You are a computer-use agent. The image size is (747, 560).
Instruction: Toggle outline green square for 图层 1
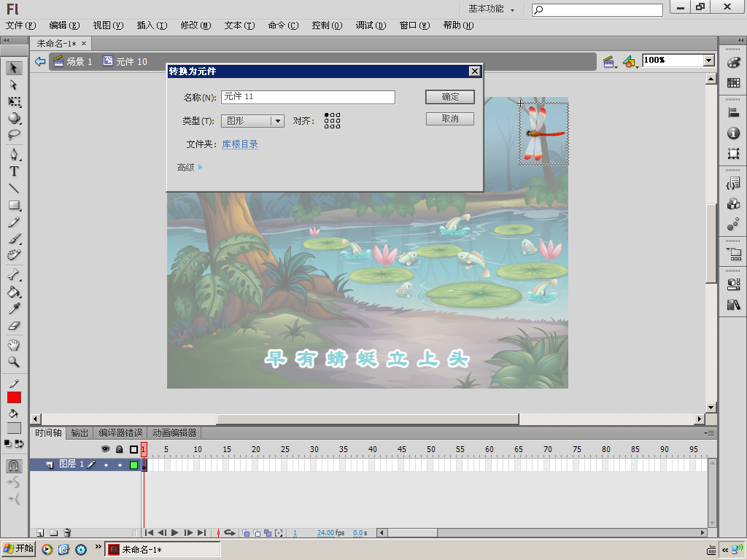[133, 464]
